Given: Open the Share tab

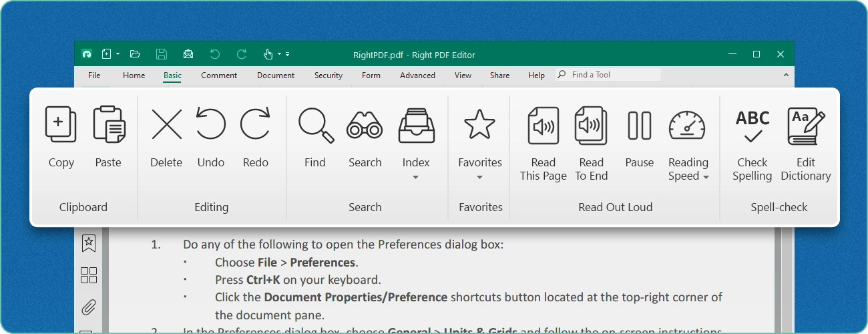Looking at the screenshot, I should (499, 75).
